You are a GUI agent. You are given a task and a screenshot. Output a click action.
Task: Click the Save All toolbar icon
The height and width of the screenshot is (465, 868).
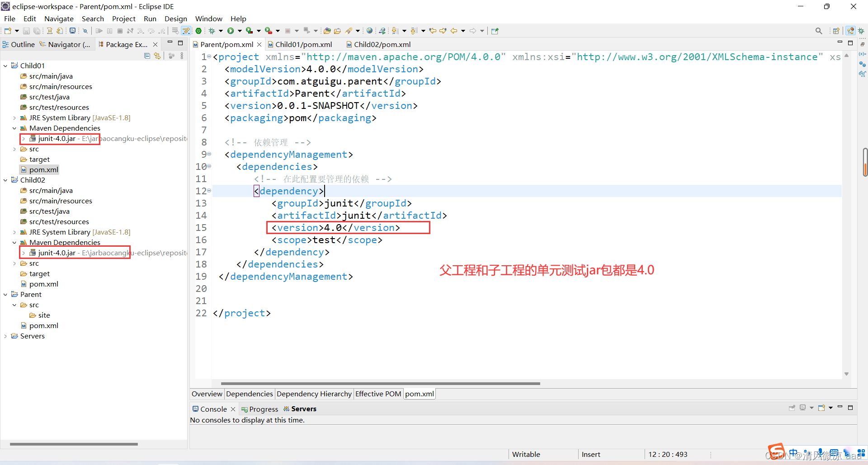click(37, 31)
